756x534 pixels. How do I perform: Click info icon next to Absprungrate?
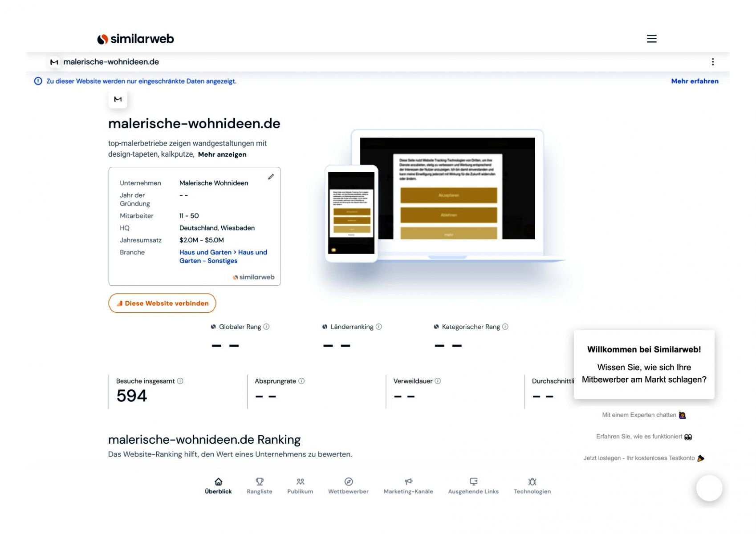[301, 381]
